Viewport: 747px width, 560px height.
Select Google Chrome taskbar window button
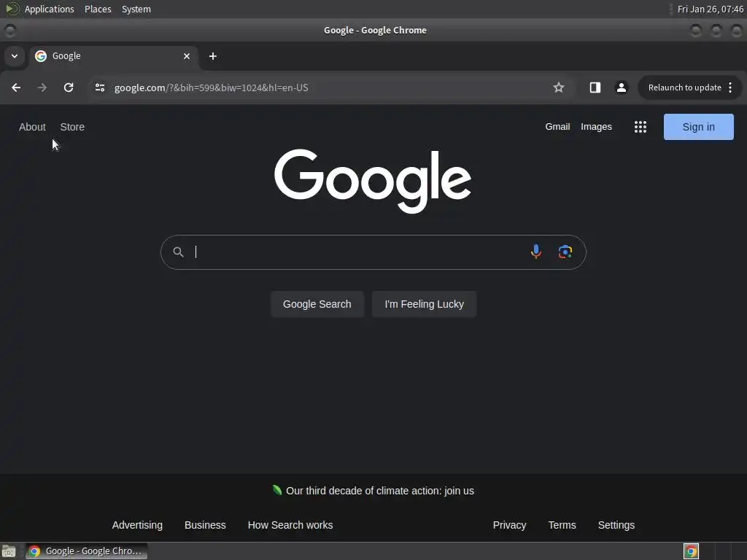(x=86, y=551)
